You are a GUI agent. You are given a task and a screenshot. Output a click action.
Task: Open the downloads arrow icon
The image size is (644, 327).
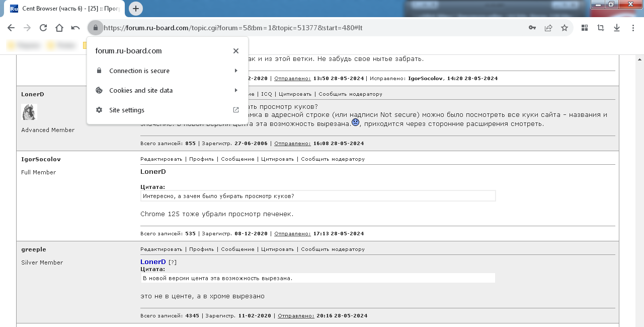click(x=617, y=28)
